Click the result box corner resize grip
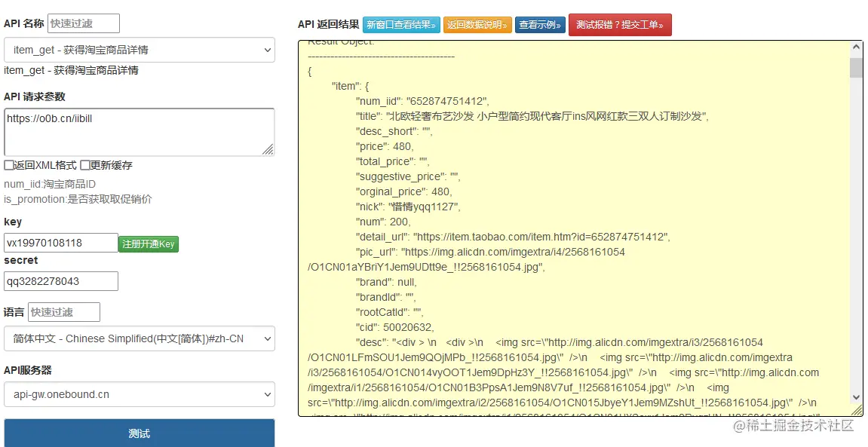 click(x=857, y=409)
